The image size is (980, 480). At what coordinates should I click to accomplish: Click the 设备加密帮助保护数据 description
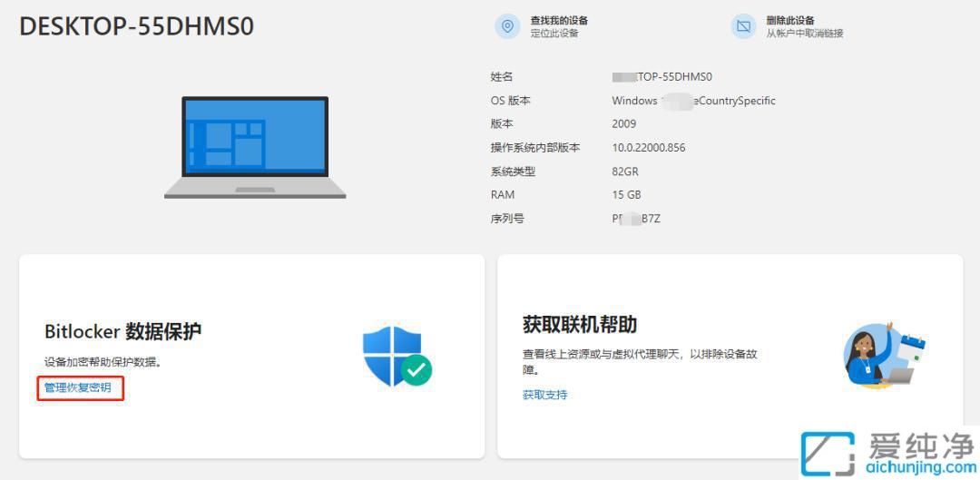[103, 362]
